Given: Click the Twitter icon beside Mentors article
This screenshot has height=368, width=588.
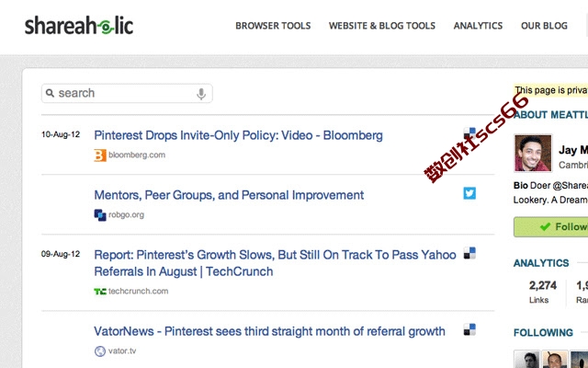Looking at the screenshot, I should pos(469,193).
